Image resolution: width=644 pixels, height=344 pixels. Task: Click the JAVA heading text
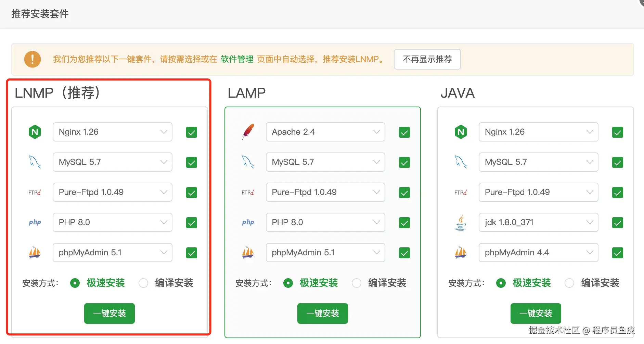[458, 93]
